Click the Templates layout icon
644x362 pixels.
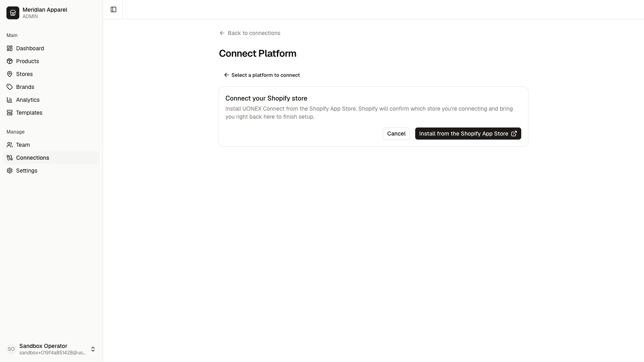(x=10, y=113)
